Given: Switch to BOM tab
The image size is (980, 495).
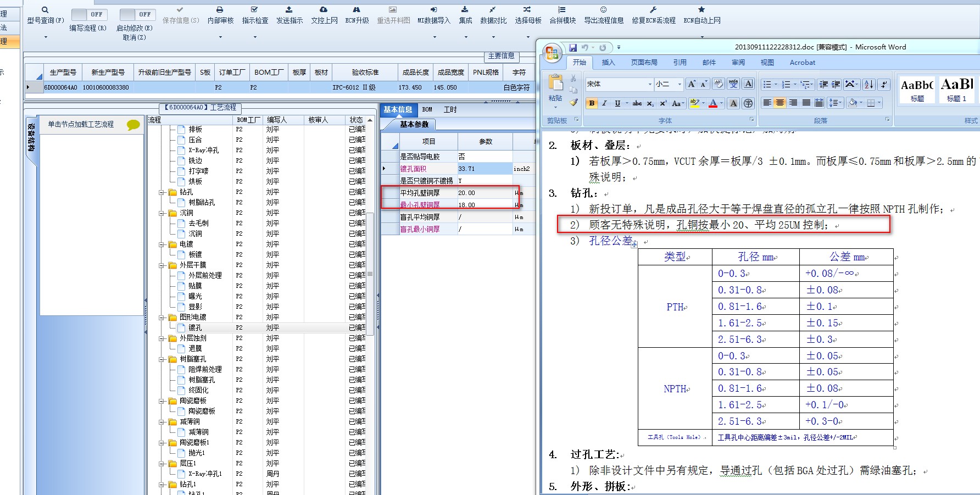Looking at the screenshot, I should tap(427, 110).
